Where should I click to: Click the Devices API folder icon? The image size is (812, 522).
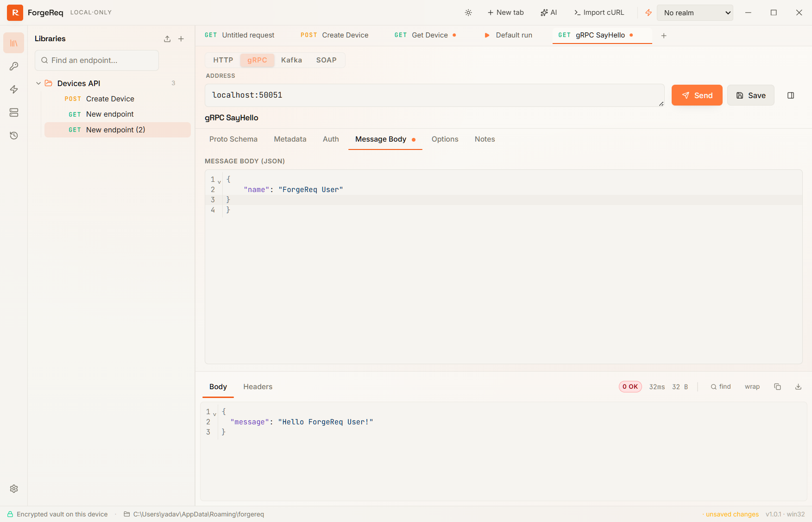[x=49, y=83]
